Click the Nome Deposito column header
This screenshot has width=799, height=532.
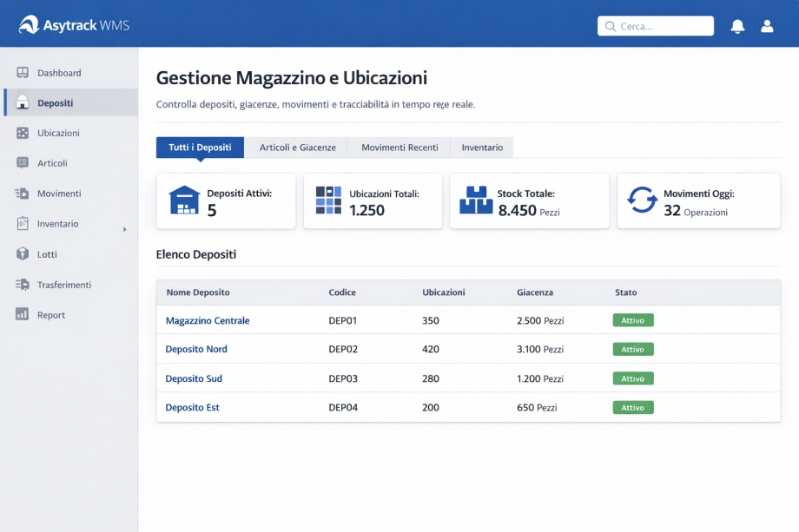[x=198, y=292]
